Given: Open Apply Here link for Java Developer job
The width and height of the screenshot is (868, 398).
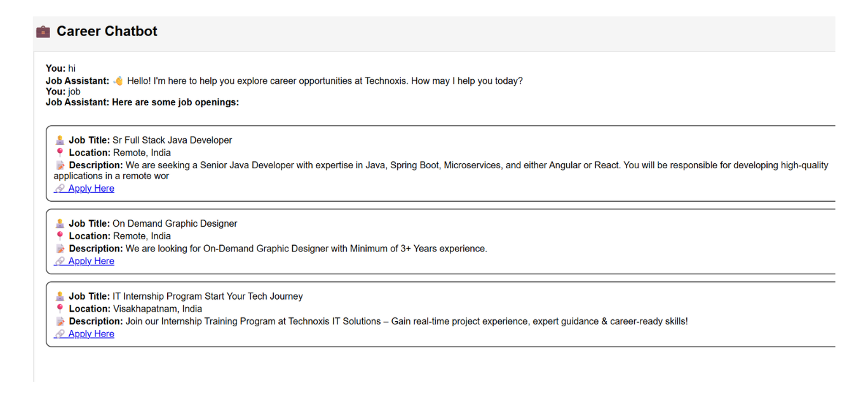Looking at the screenshot, I should [x=91, y=189].
